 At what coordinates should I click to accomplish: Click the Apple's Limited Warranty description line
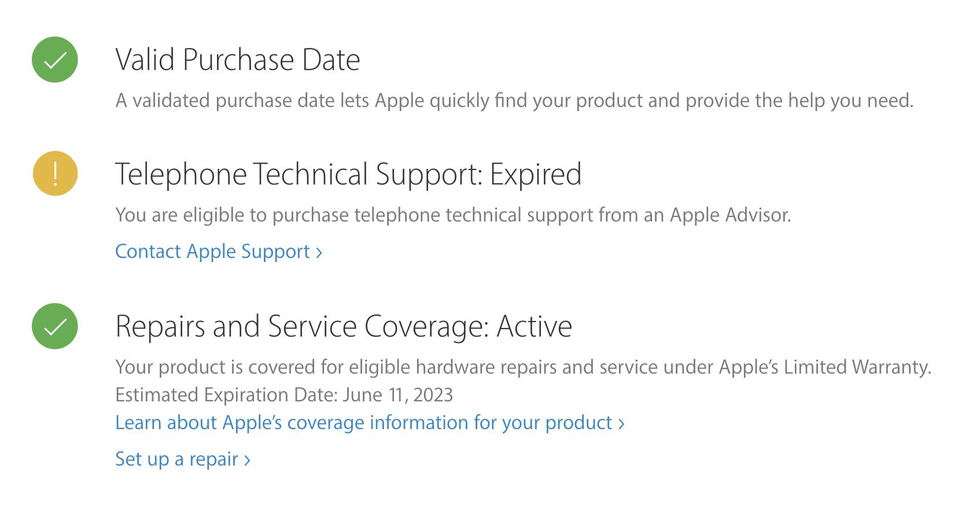coord(523,367)
